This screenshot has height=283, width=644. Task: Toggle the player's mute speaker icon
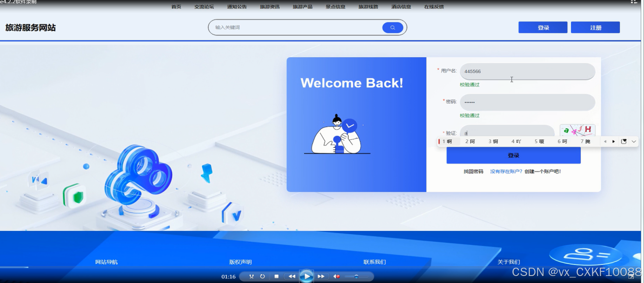click(337, 276)
